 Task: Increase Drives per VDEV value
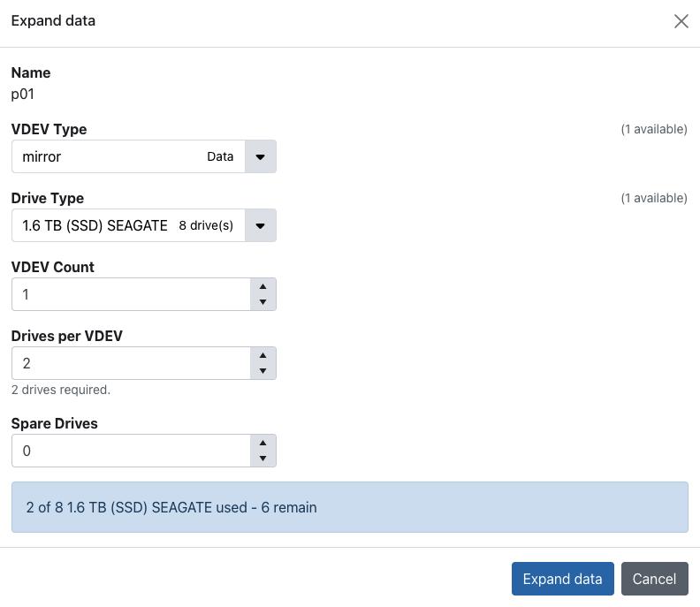pos(263,355)
